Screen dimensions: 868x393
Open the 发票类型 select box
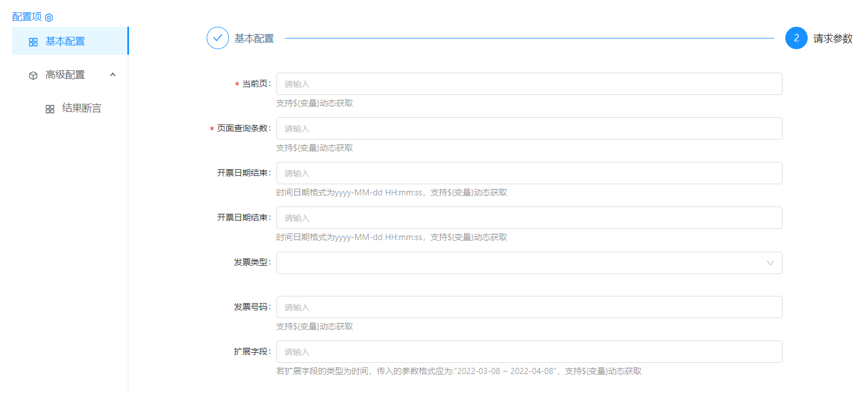(519, 263)
